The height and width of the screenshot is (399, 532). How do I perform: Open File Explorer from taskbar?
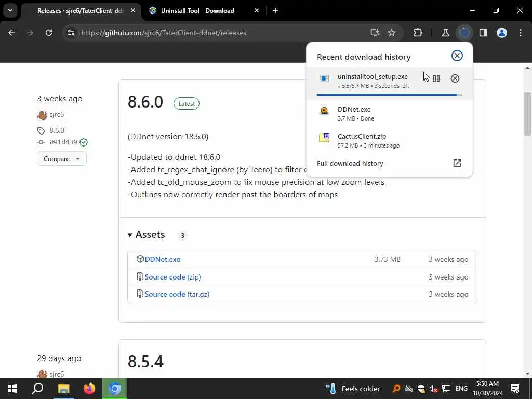(63, 389)
